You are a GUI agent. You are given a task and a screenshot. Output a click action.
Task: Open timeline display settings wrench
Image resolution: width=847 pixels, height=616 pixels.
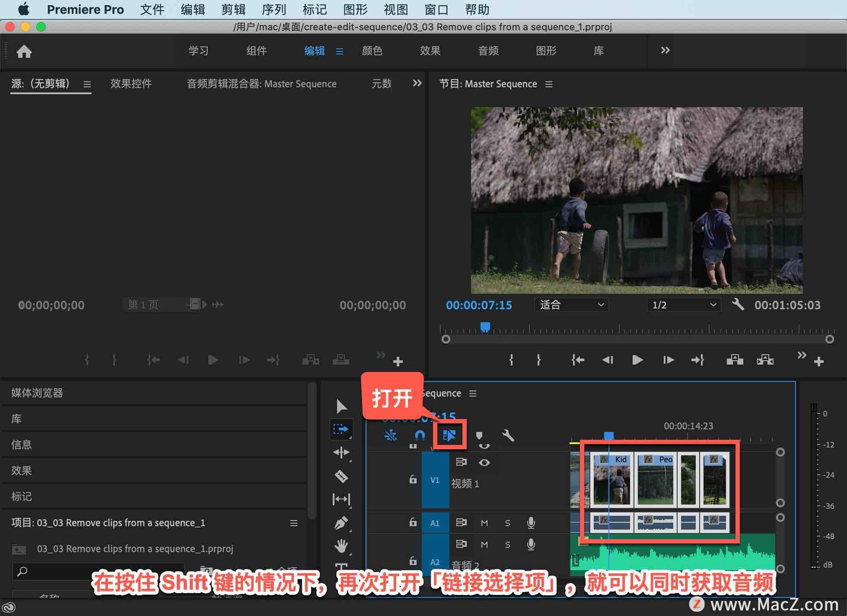[x=508, y=436]
